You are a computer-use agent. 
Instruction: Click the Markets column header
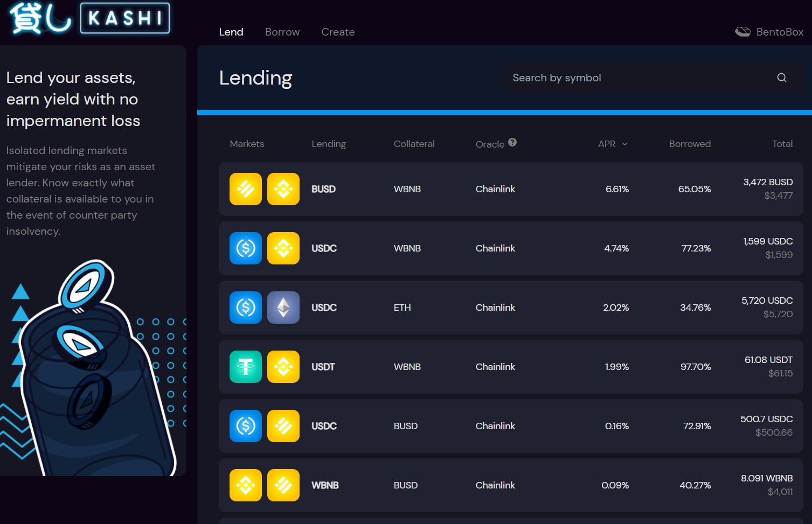(247, 144)
